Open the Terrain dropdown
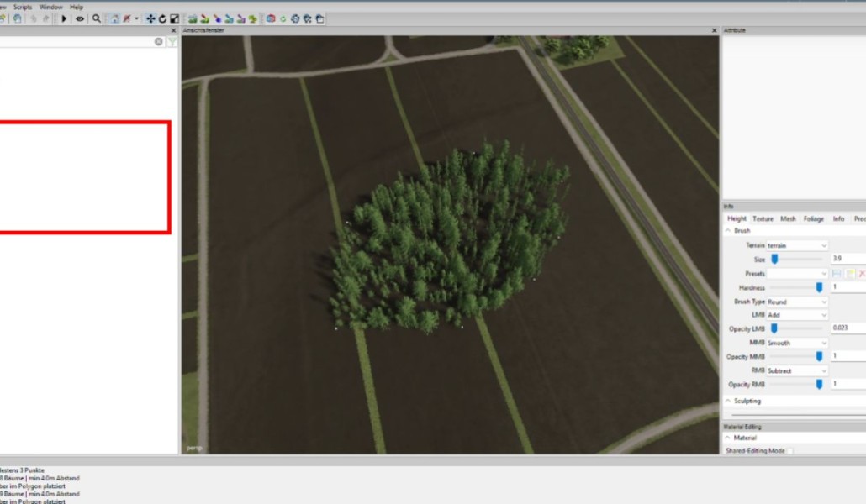The height and width of the screenshot is (504, 866). click(x=797, y=245)
